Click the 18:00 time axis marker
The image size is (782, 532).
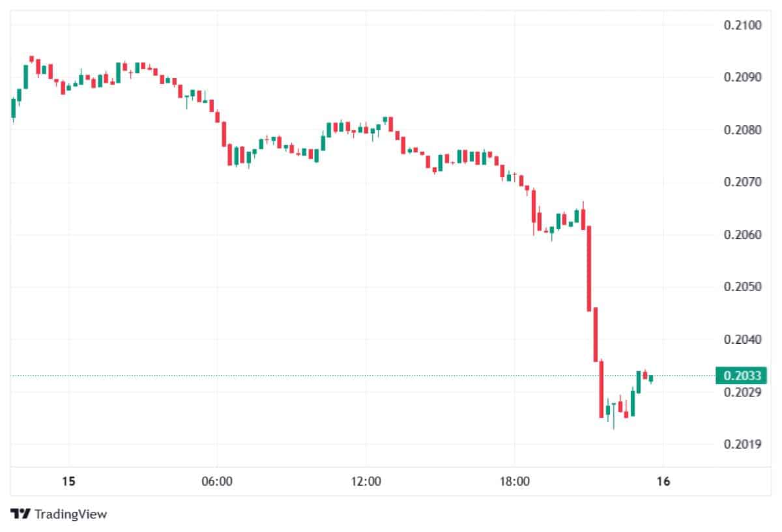[514, 482]
